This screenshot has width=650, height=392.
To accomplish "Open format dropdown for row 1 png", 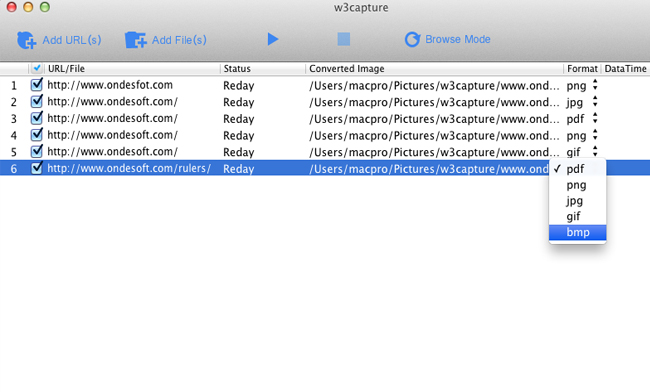I will (x=595, y=85).
